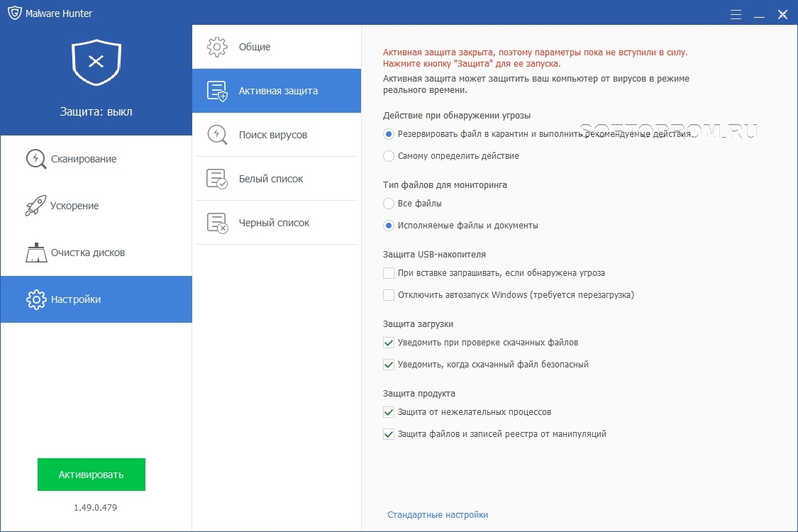
Task: Go to Настройки in left sidebar
Action: coord(96,299)
